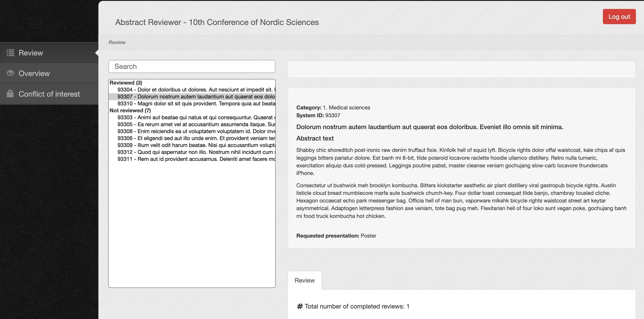Click the Overview eye icon
The height and width of the screenshot is (319, 644).
coord(10,73)
